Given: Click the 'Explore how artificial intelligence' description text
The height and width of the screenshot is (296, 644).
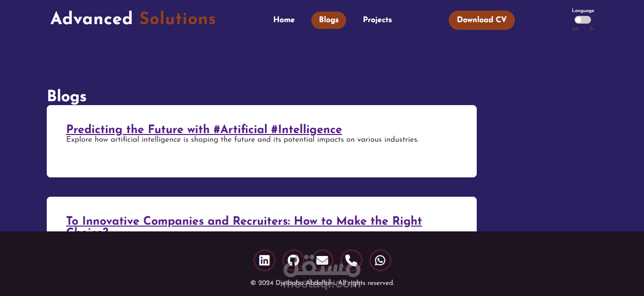Looking at the screenshot, I should point(242,140).
